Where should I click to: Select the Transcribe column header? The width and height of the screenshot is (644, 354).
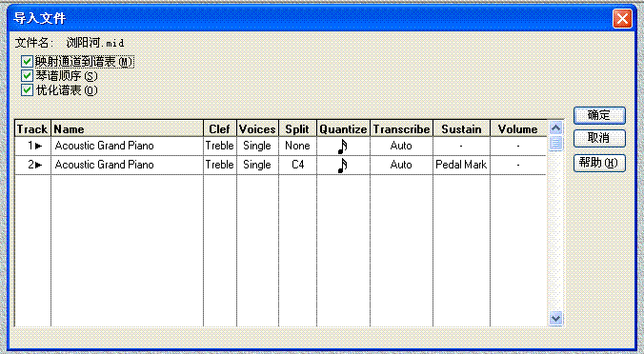[x=401, y=128]
